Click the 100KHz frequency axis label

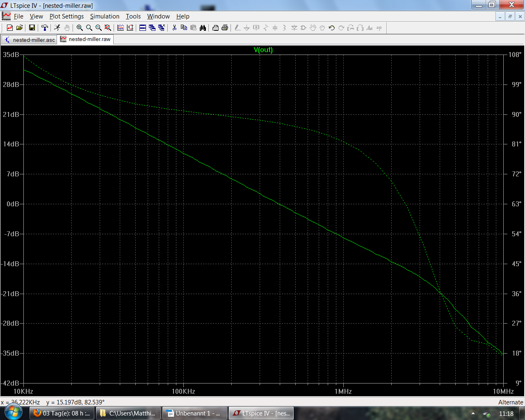pos(183,391)
